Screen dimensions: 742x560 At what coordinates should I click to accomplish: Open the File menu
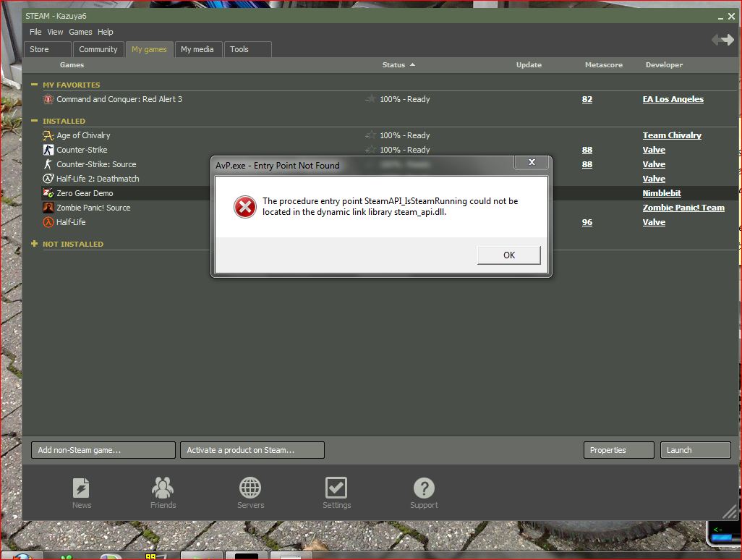35,32
